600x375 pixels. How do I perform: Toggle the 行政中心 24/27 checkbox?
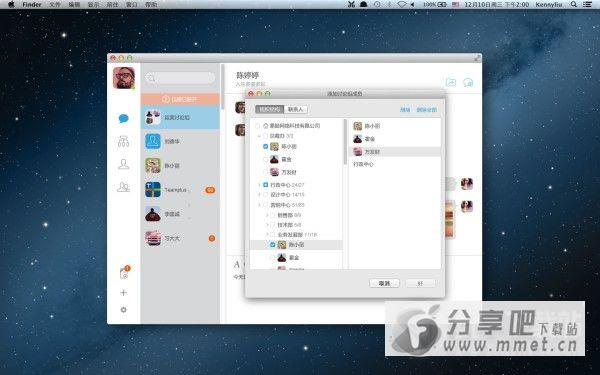pos(266,185)
